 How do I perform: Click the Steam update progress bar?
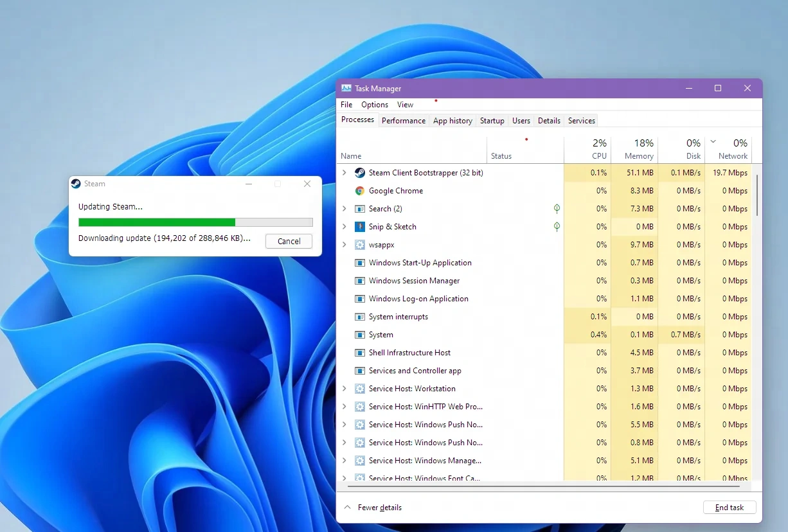(195, 222)
